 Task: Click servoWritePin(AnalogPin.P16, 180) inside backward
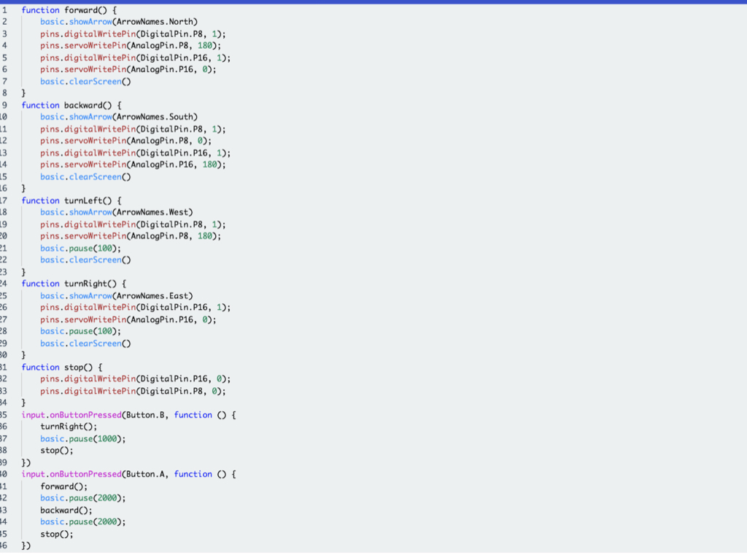click(143, 165)
